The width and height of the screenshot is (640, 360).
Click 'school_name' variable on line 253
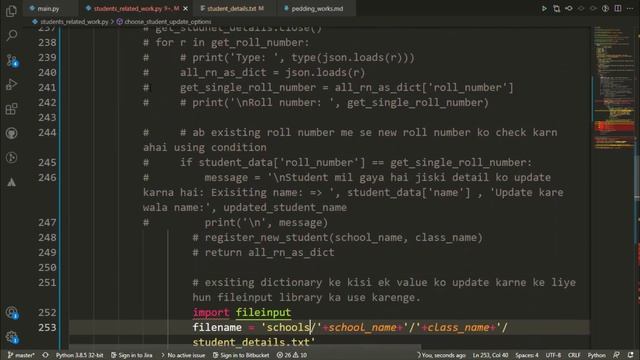coord(362,328)
